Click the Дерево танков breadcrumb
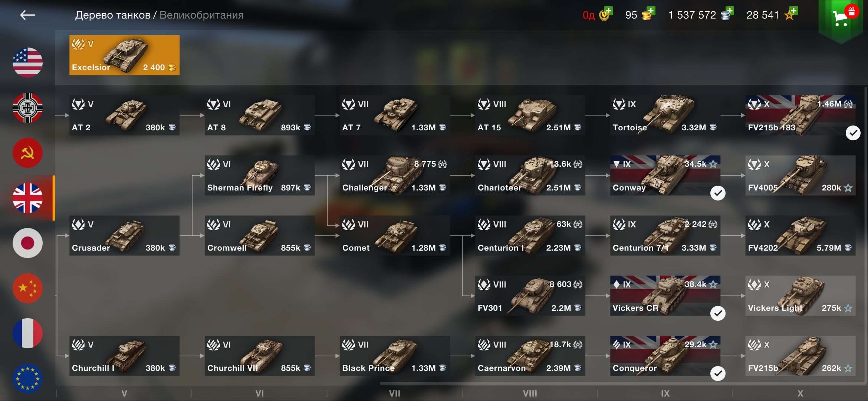 [113, 15]
